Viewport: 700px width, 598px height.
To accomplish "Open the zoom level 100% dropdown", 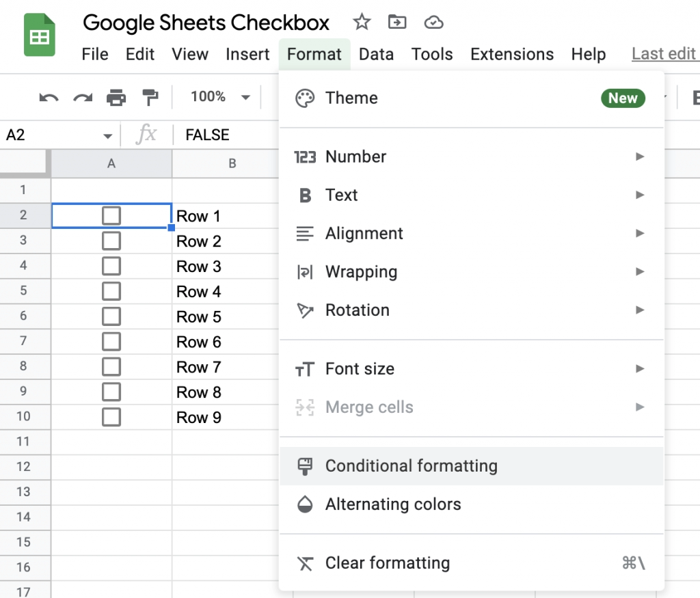I will [217, 96].
